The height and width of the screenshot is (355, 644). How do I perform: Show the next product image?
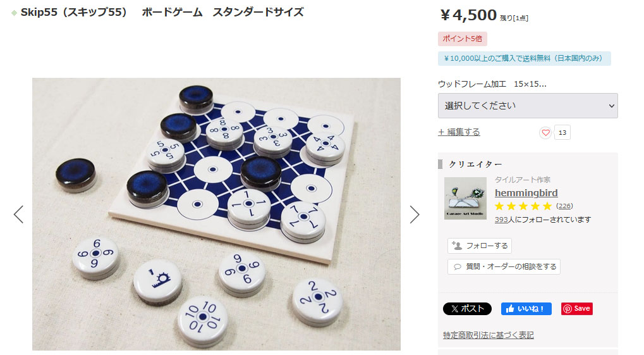tap(415, 215)
